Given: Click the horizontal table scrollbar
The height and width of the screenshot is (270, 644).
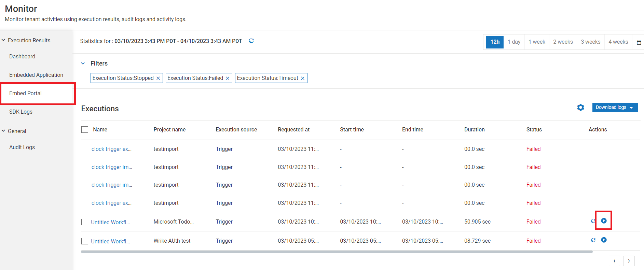Looking at the screenshot, I should pyautogui.click(x=337, y=252).
